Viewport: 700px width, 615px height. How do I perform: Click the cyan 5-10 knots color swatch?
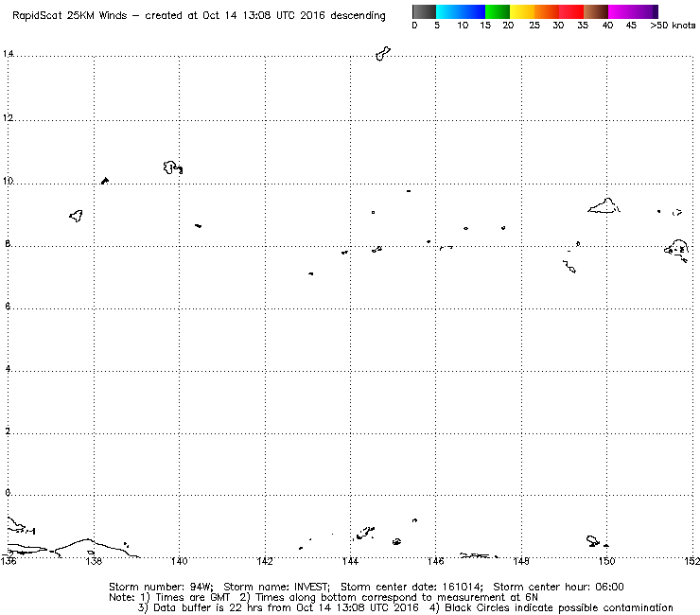tap(448, 11)
